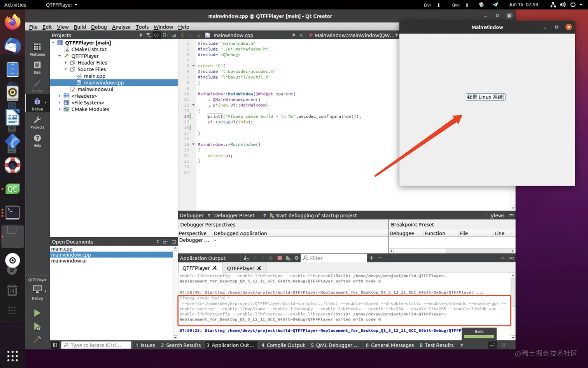Zoom in Application Output text

[x=371, y=258]
